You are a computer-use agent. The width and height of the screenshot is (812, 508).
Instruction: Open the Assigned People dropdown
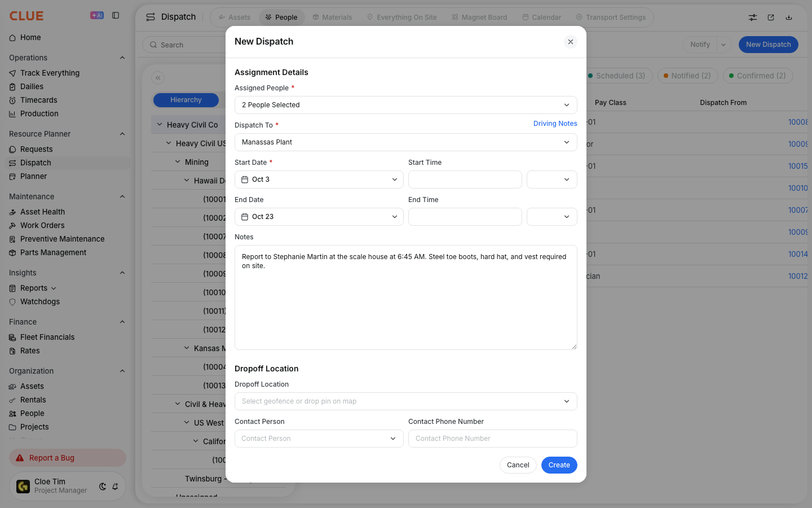click(x=406, y=105)
